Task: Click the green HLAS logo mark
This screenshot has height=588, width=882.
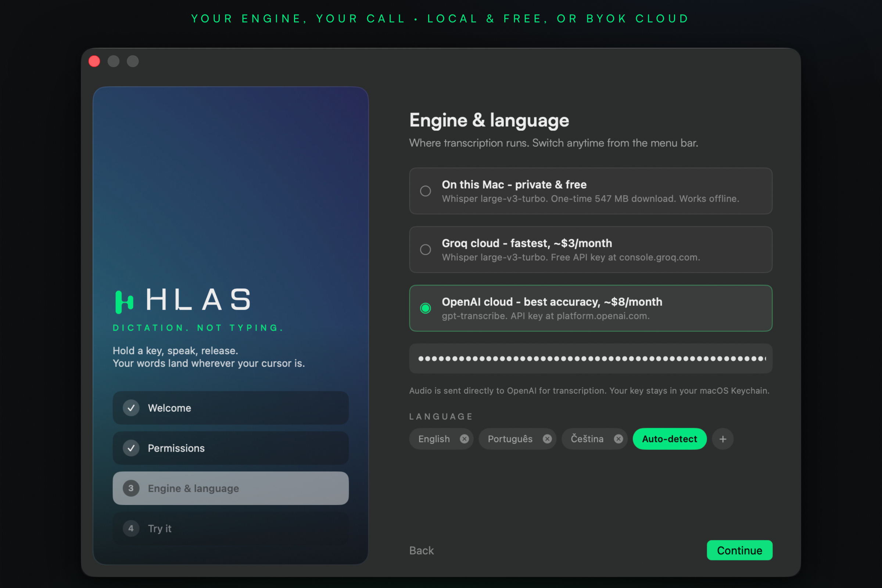Action: (124, 302)
